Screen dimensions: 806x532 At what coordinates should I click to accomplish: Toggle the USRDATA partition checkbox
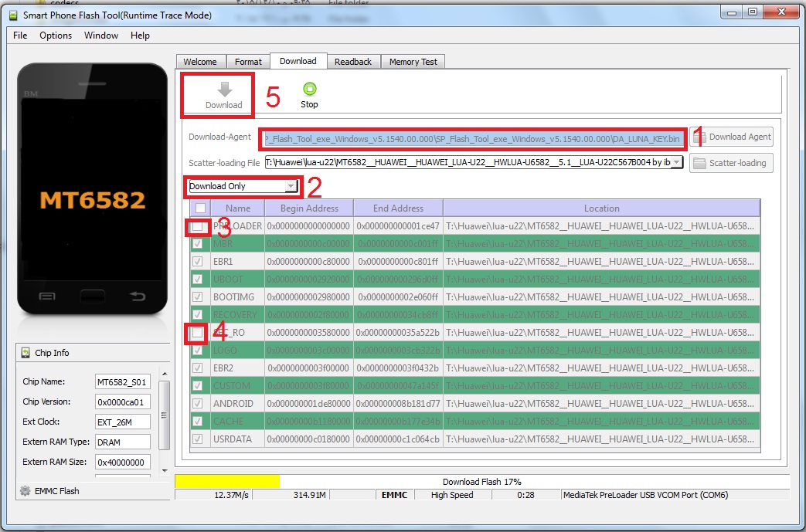(x=197, y=439)
